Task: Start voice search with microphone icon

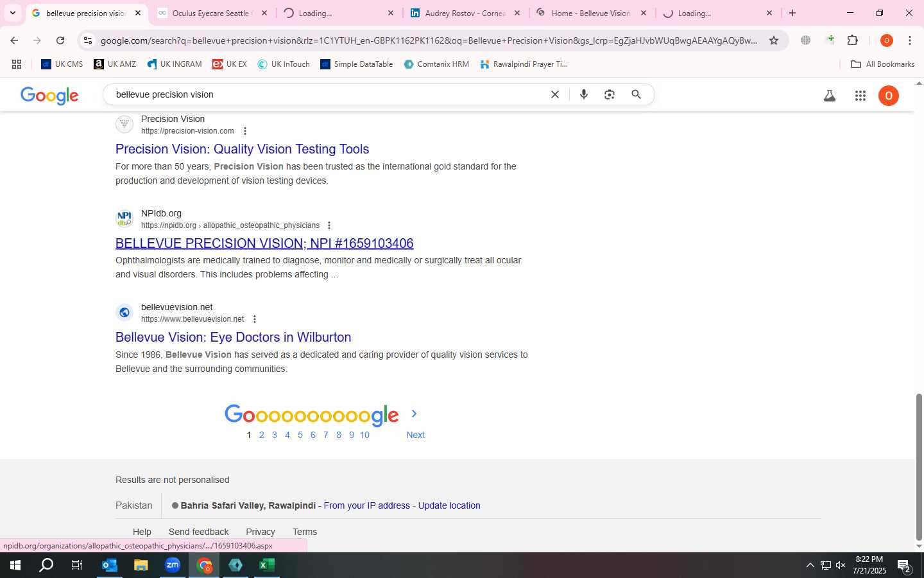Action: (x=584, y=94)
